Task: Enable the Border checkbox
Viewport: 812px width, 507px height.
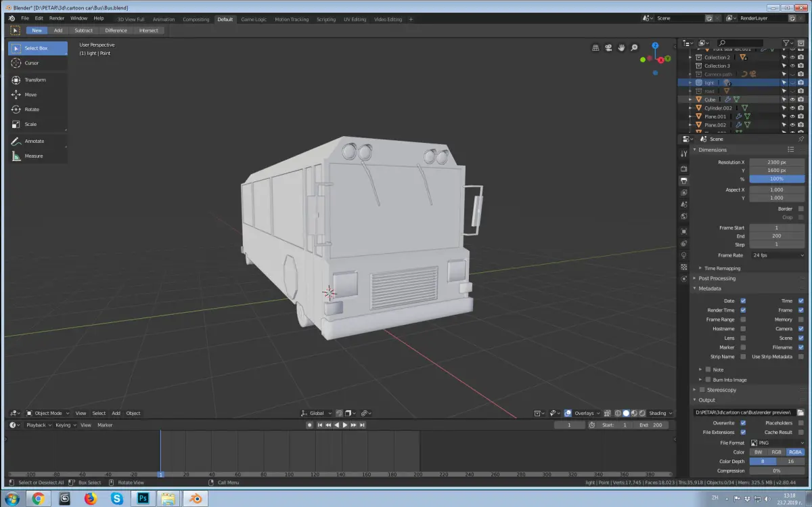Action: [801, 208]
